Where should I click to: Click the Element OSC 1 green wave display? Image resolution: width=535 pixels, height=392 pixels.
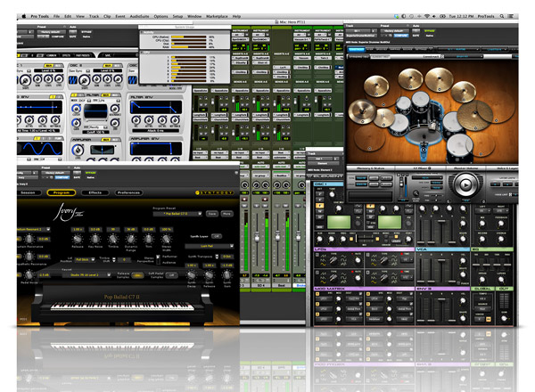click(x=339, y=222)
